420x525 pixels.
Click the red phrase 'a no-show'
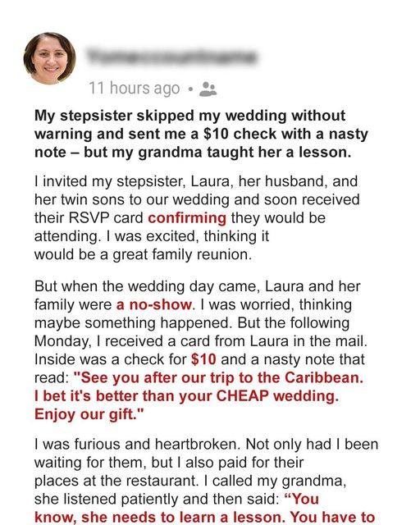point(154,304)
